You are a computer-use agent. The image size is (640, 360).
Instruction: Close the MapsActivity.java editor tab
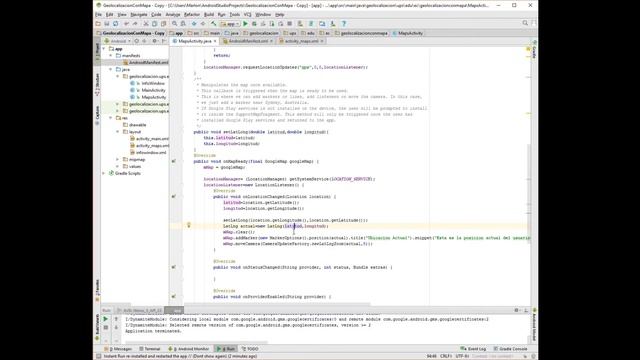click(x=215, y=41)
